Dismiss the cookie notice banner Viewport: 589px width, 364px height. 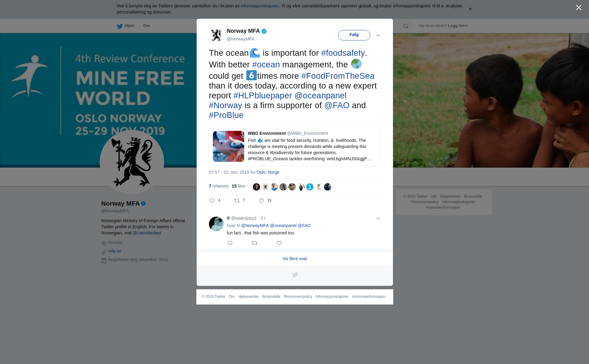(x=470, y=9)
